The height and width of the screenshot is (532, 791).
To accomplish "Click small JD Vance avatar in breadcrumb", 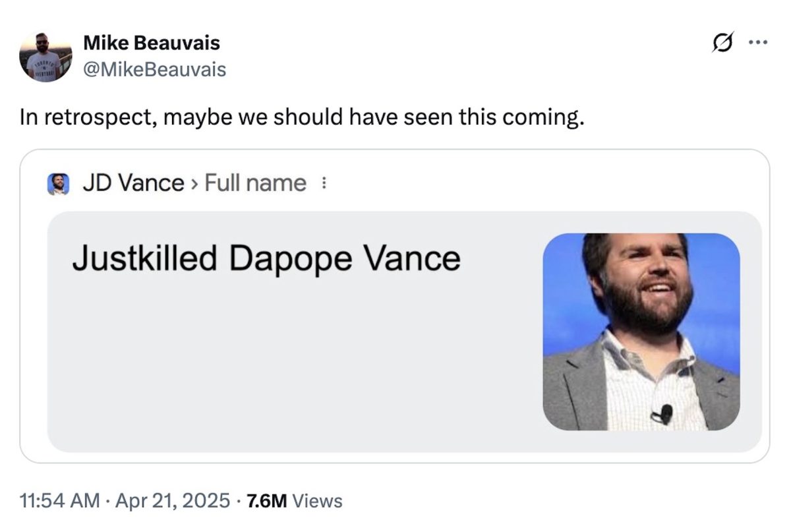I will [59, 184].
